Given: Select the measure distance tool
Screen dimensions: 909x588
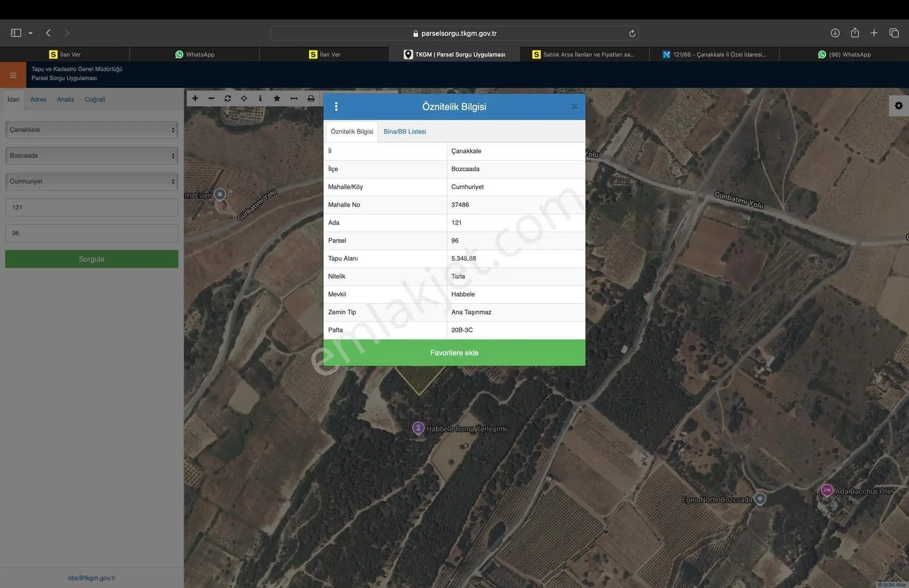Looking at the screenshot, I should (294, 98).
